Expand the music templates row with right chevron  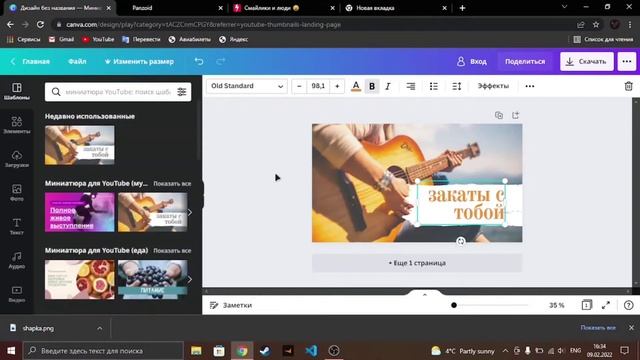[x=190, y=212]
